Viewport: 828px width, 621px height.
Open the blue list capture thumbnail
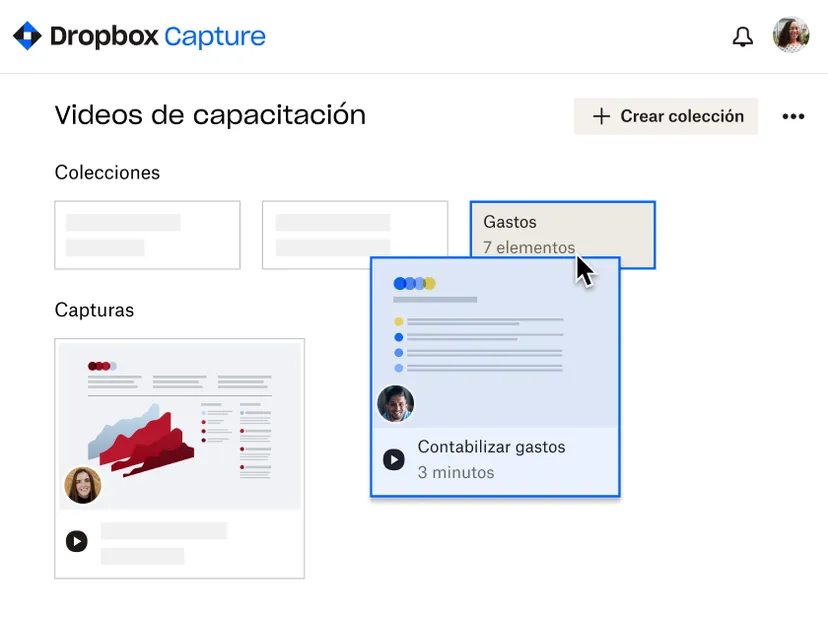495,343
